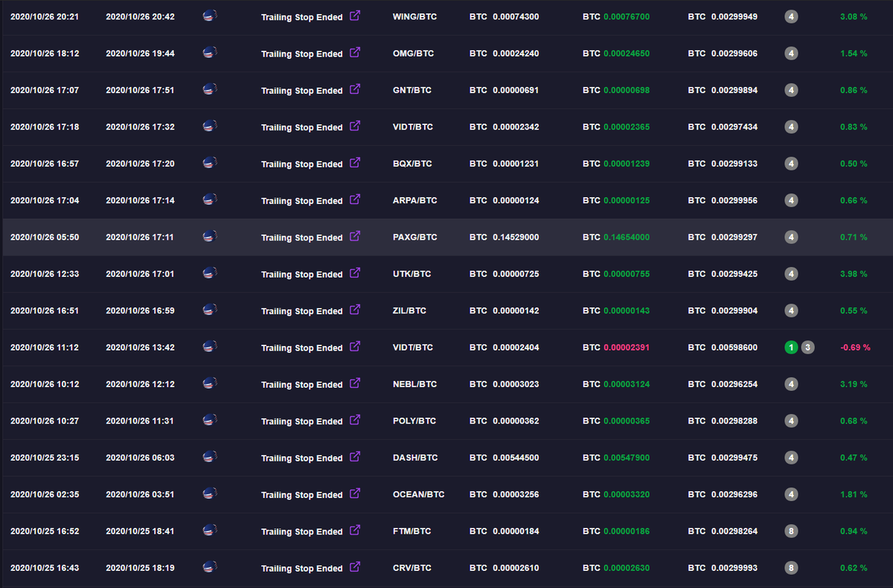The image size is (893, 588).
Task: Click the end date 2020/10/26 20:42
Action: 140,16
